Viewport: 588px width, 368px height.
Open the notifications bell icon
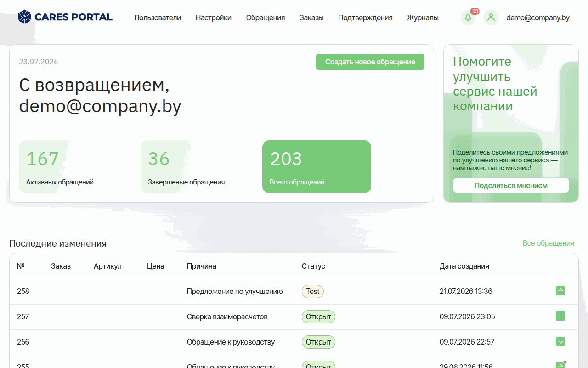[468, 17]
